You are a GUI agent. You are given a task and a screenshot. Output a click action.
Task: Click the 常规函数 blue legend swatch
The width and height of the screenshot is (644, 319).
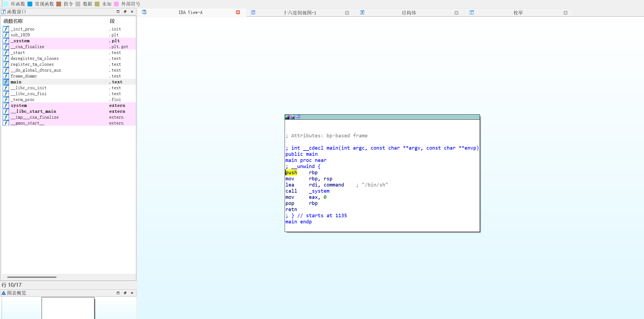(30, 4)
